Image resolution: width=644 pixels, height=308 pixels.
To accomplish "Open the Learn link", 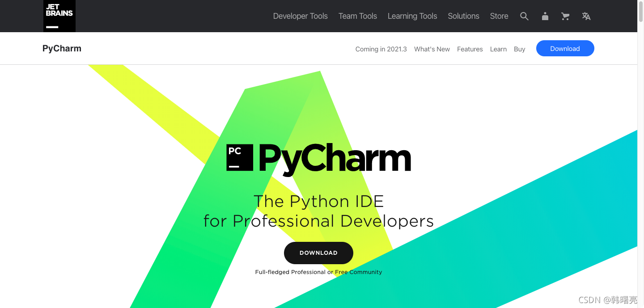I will (498, 49).
